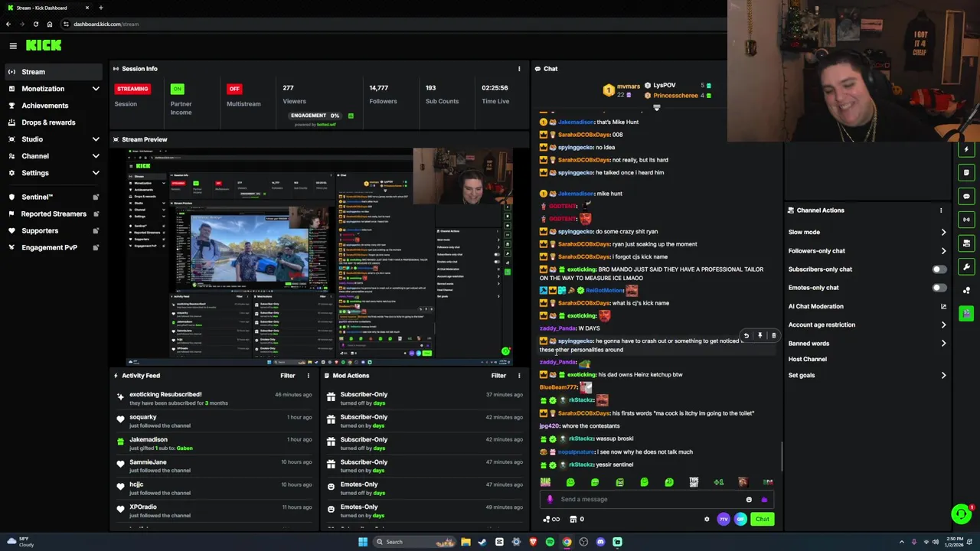Viewport: 980px width, 551px height.
Task: Open the Channel Actions three-dot menu
Action: (941, 210)
